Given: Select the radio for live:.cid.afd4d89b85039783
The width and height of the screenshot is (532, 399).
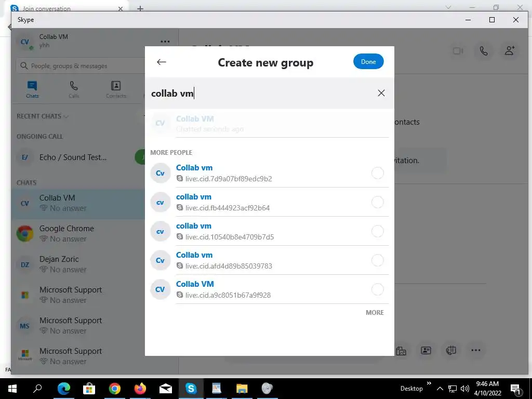Looking at the screenshot, I should [x=377, y=260].
